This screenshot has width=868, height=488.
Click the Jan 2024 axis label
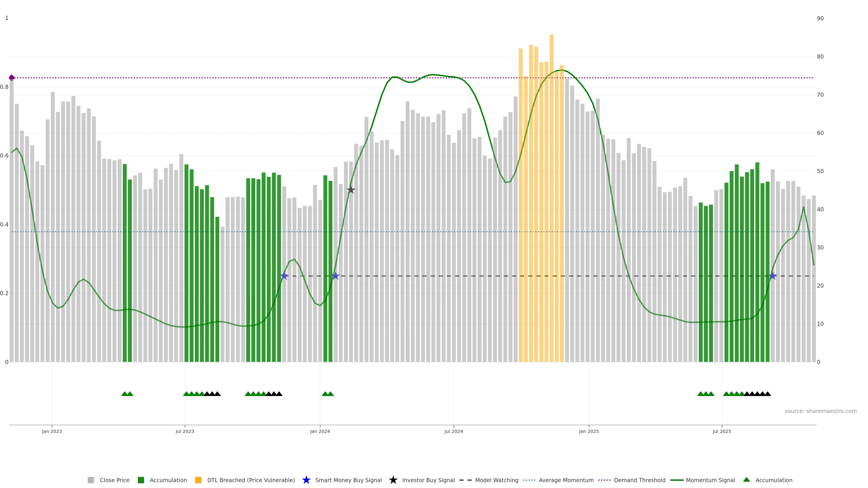click(x=320, y=432)
